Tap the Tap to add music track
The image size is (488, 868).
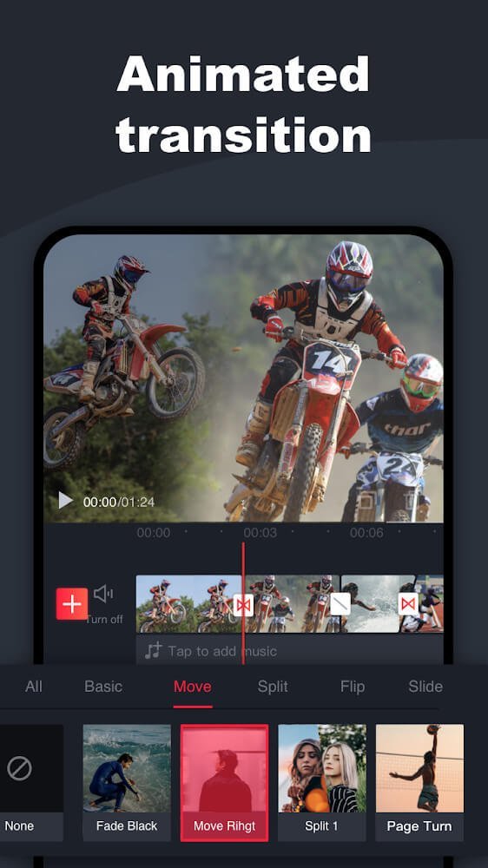click(290, 650)
